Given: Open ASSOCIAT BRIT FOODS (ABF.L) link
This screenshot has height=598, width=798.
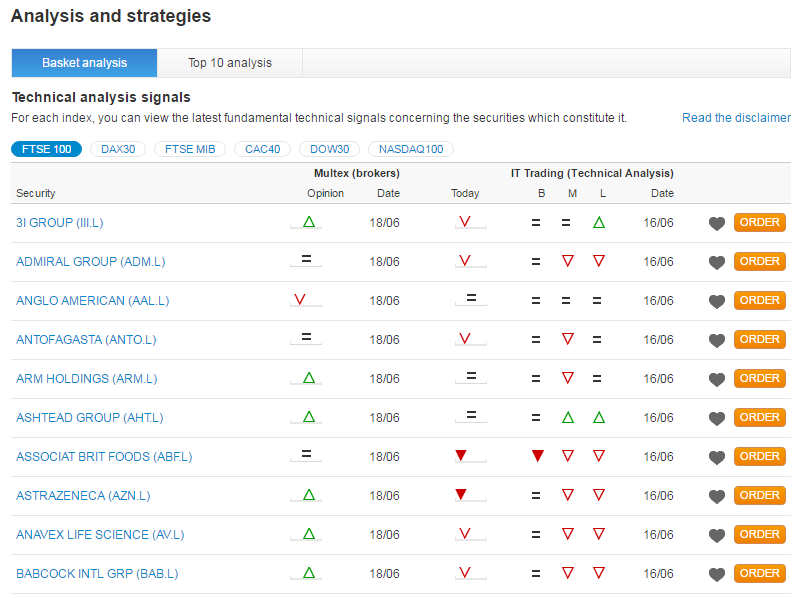Looking at the screenshot, I should 104,457.
